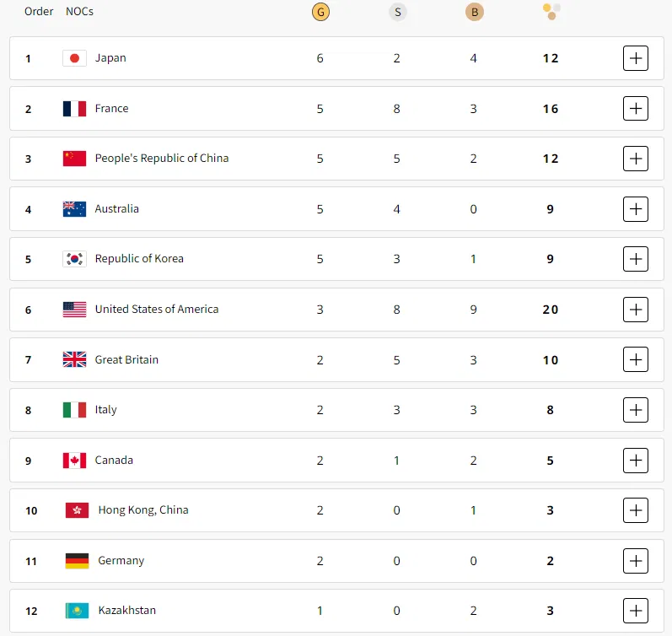Click the Italy country name
The image size is (672, 636).
point(105,410)
